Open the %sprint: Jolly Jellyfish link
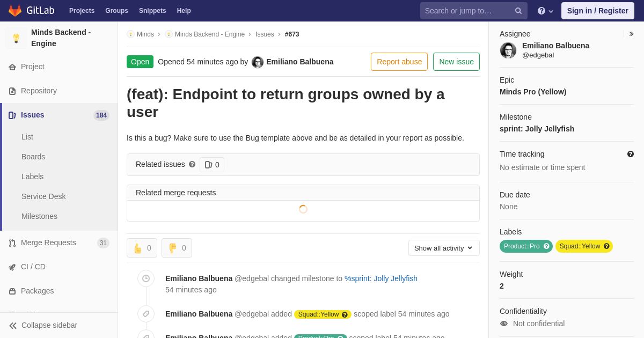 381,278
